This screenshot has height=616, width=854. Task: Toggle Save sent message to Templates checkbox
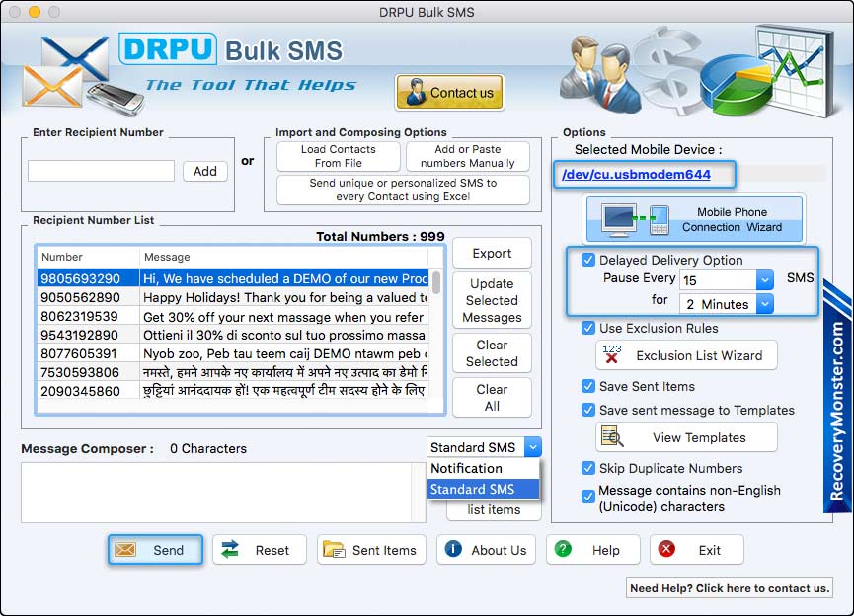588,410
